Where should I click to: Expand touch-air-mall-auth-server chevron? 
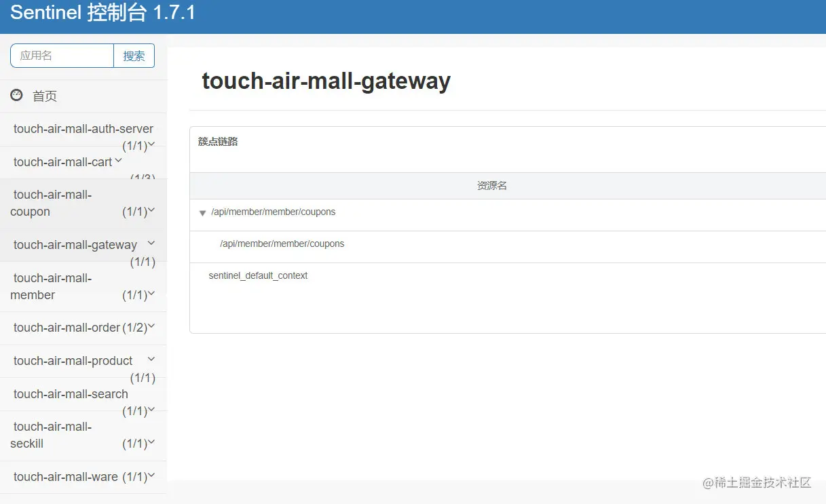(x=151, y=144)
